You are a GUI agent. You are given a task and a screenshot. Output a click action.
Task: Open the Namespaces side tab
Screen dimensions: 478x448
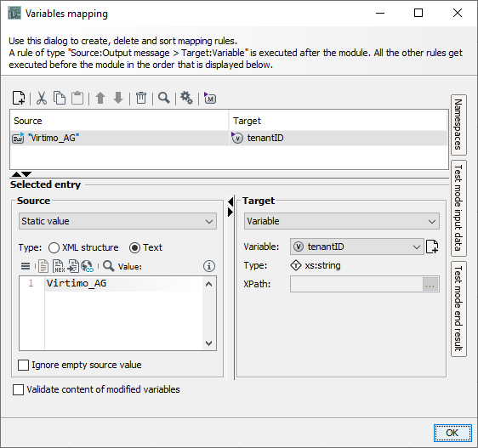point(458,125)
